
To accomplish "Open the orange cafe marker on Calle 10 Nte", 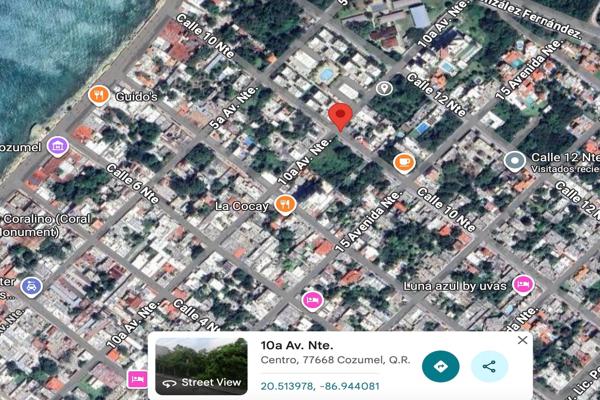I will (x=404, y=162).
